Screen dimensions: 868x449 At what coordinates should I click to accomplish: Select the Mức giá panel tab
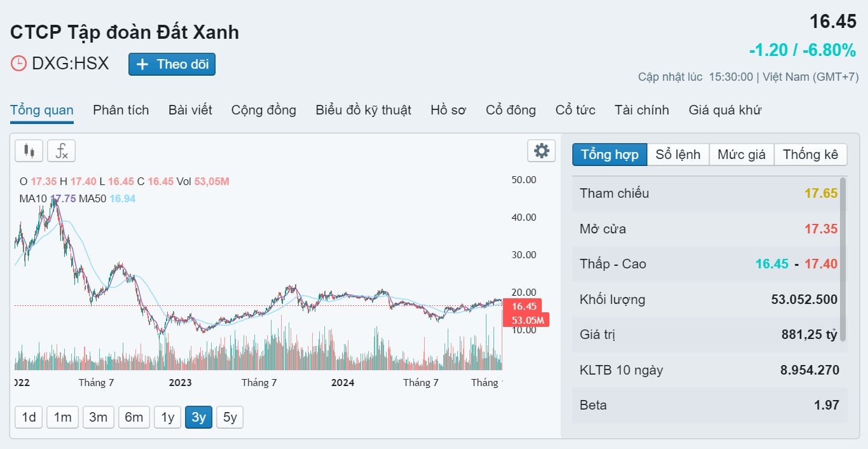pyautogui.click(x=741, y=155)
